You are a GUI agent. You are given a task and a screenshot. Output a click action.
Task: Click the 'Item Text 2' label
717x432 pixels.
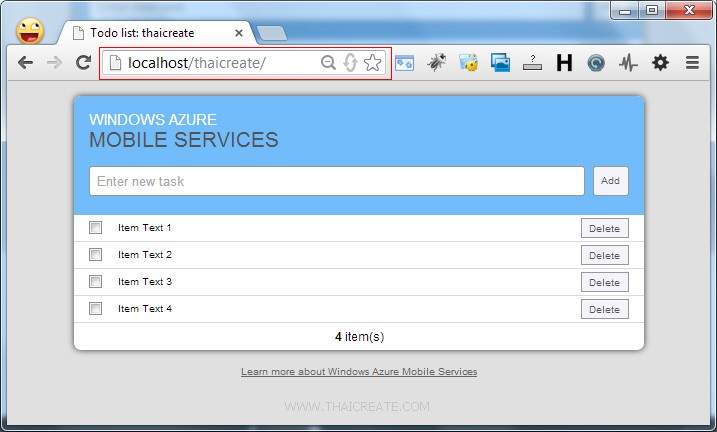pyautogui.click(x=144, y=255)
